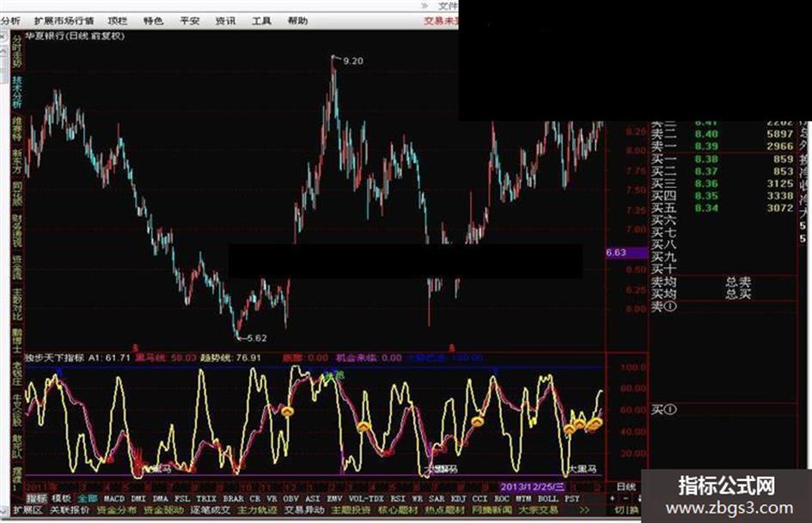
Task: Open the 热点题材 bottom tab
Action: tap(445, 510)
